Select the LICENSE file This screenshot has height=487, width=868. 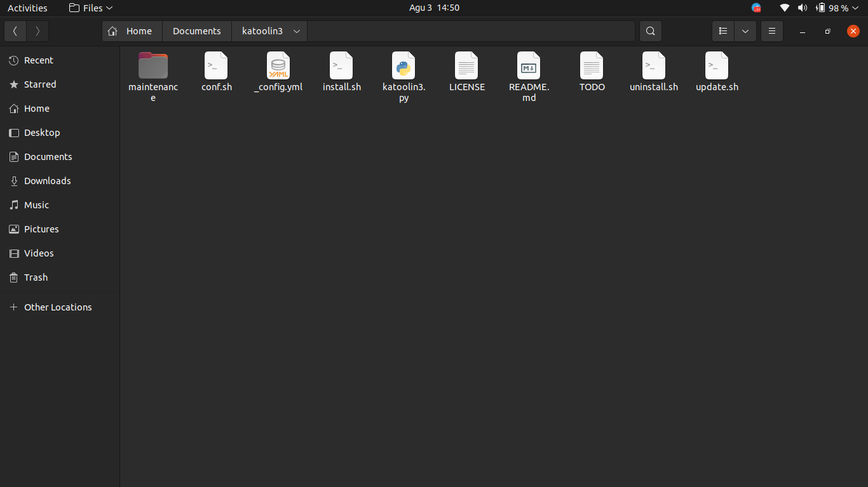[466, 71]
